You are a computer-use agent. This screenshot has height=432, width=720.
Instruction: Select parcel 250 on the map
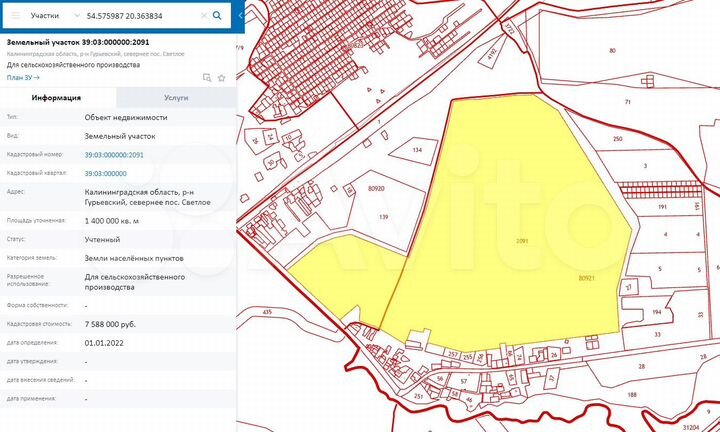point(617,139)
